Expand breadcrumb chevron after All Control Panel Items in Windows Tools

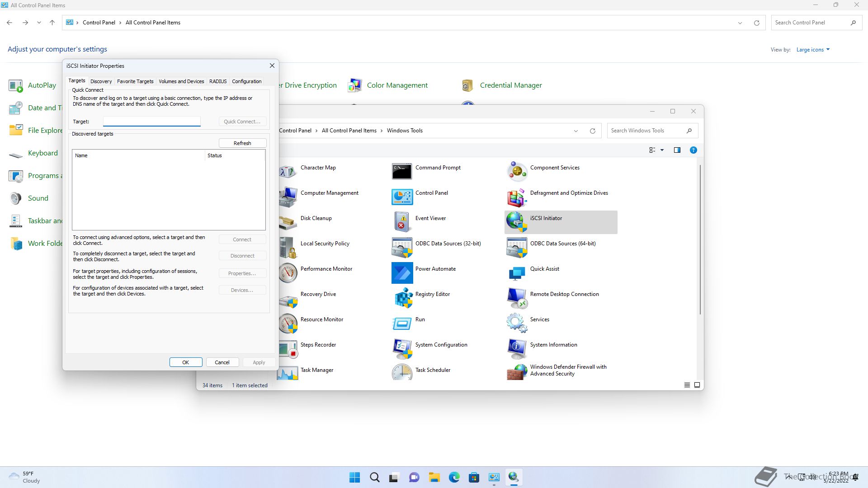click(382, 131)
